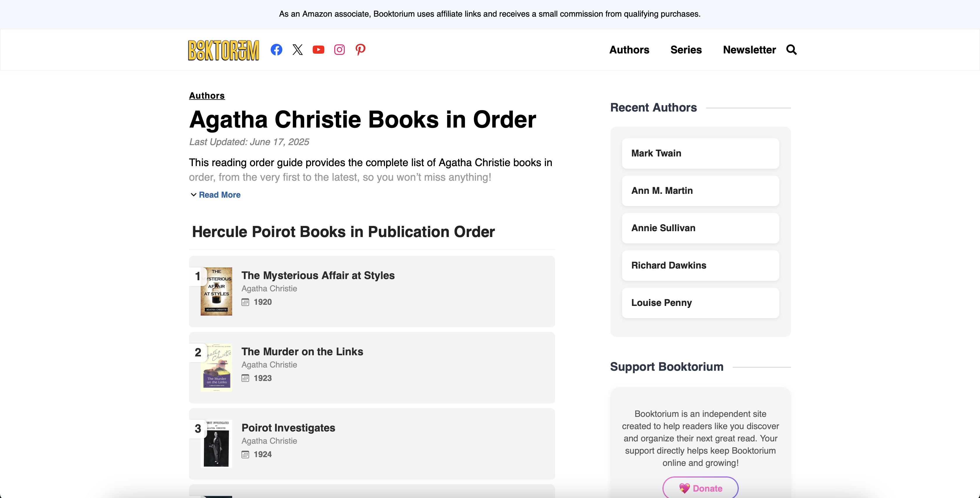
Task: Click the heart icon on Donate button
Action: 685,488
